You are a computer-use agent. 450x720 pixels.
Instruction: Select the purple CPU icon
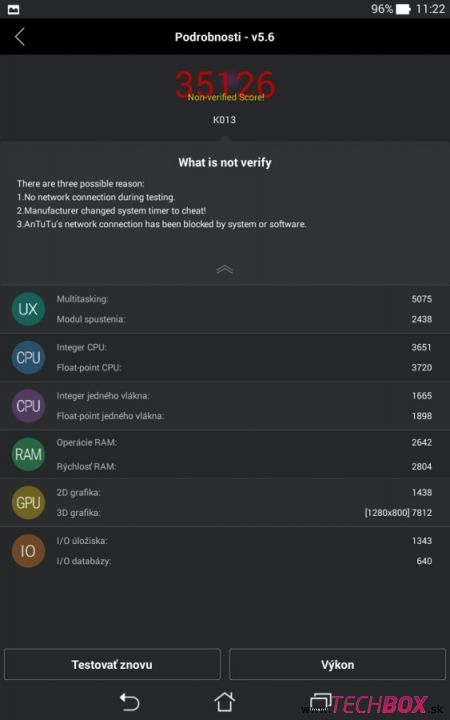(28, 406)
